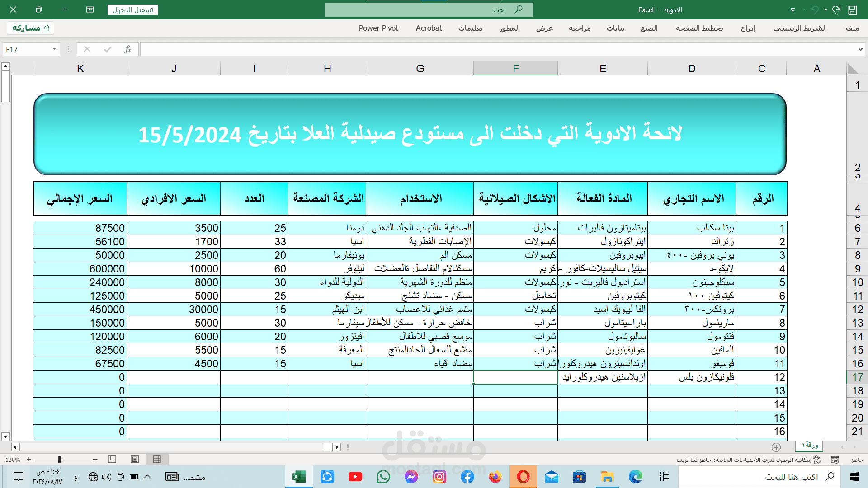
Task: Click the 130% zoom level
Action: point(13,460)
